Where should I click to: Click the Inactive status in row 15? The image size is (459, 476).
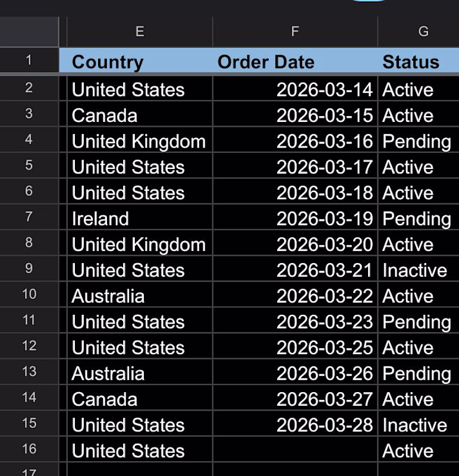(419, 425)
